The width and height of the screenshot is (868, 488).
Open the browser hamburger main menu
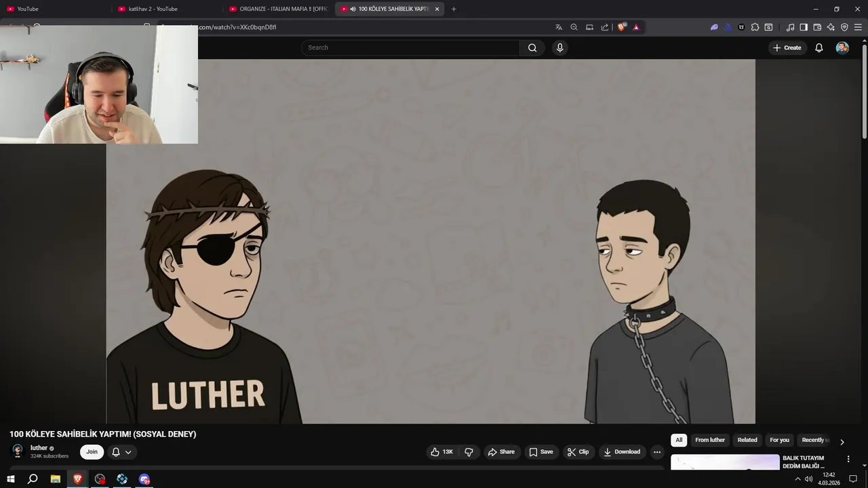click(858, 27)
